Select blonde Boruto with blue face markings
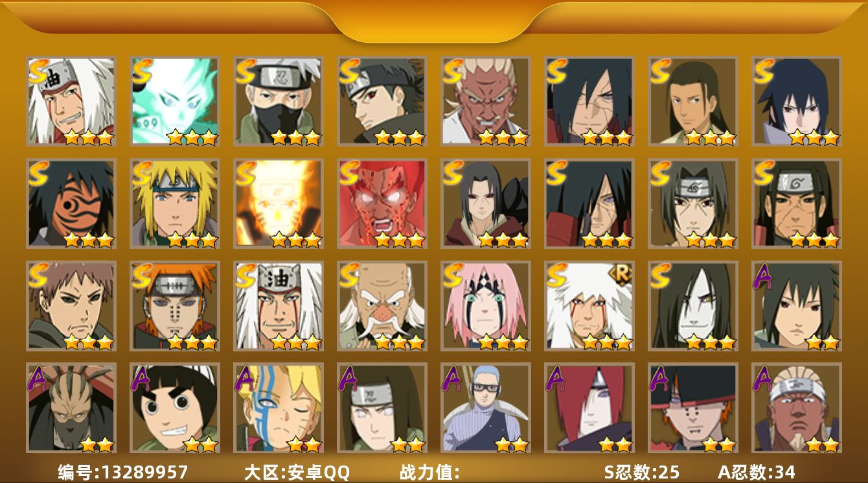This screenshot has width=868, height=483. [x=278, y=408]
